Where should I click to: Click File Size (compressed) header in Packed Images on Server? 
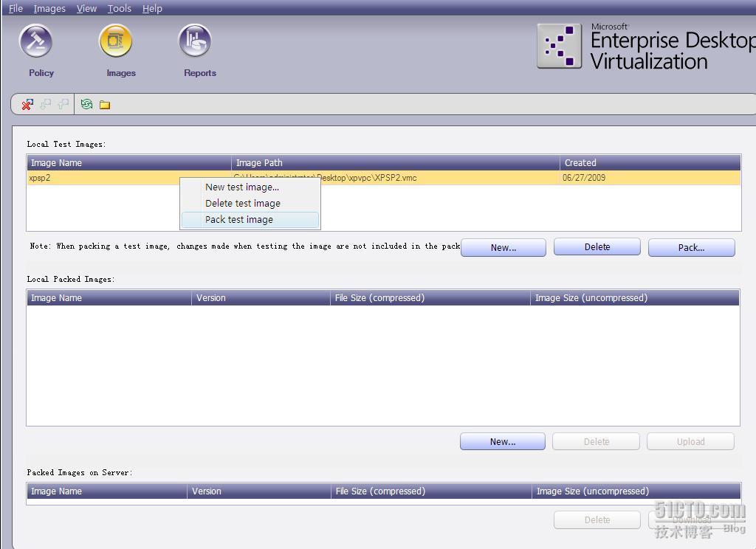click(431, 491)
